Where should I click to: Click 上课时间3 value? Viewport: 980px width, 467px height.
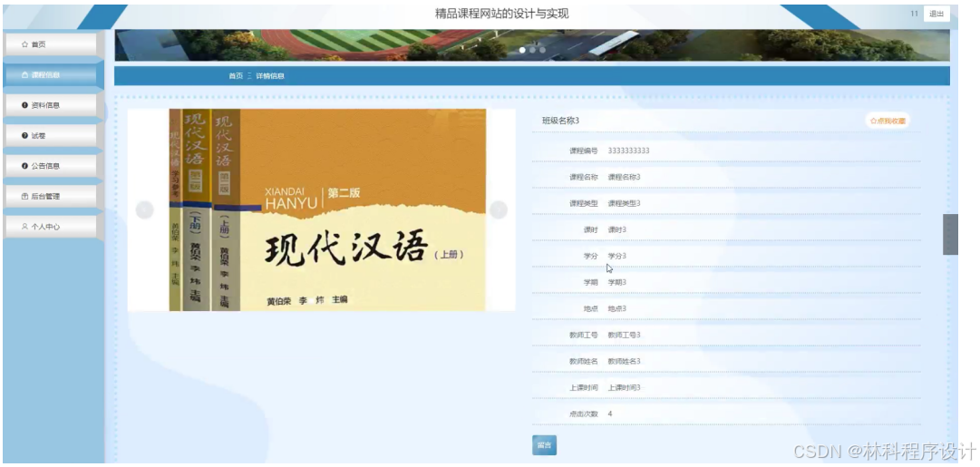coord(625,387)
